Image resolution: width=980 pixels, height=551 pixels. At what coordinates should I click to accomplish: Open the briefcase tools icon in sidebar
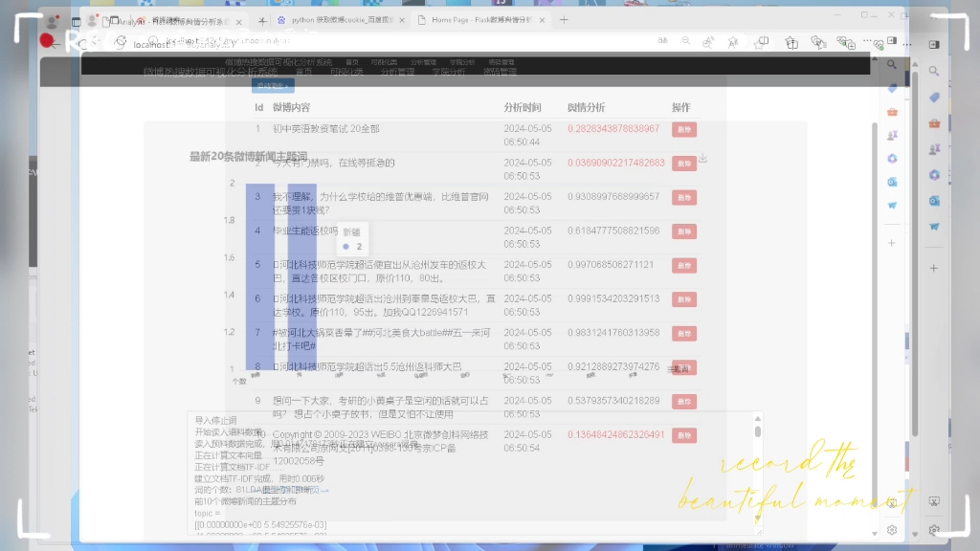pyautogui.click(x=934, y=123)
